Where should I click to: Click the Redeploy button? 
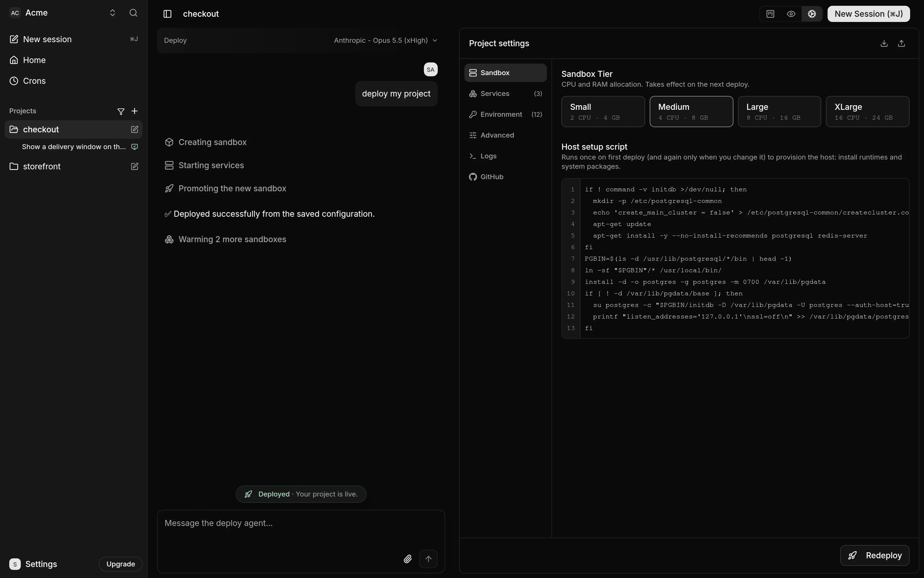[874, 555]
